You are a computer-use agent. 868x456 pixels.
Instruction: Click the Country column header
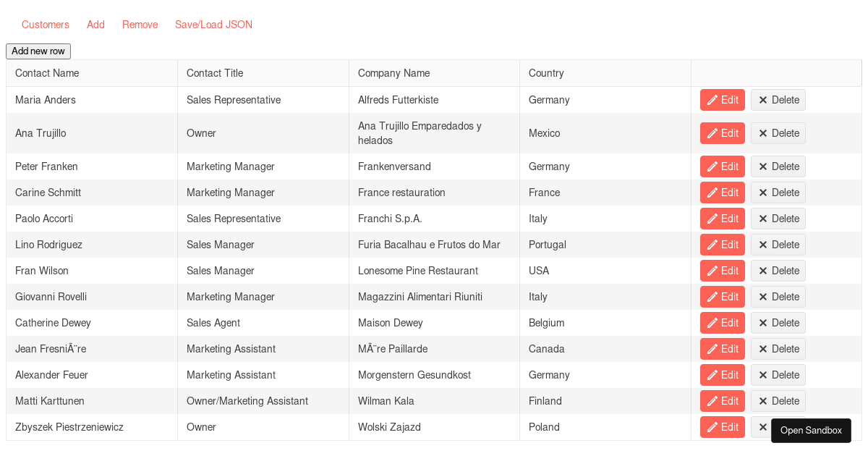[x=546, y=73]
